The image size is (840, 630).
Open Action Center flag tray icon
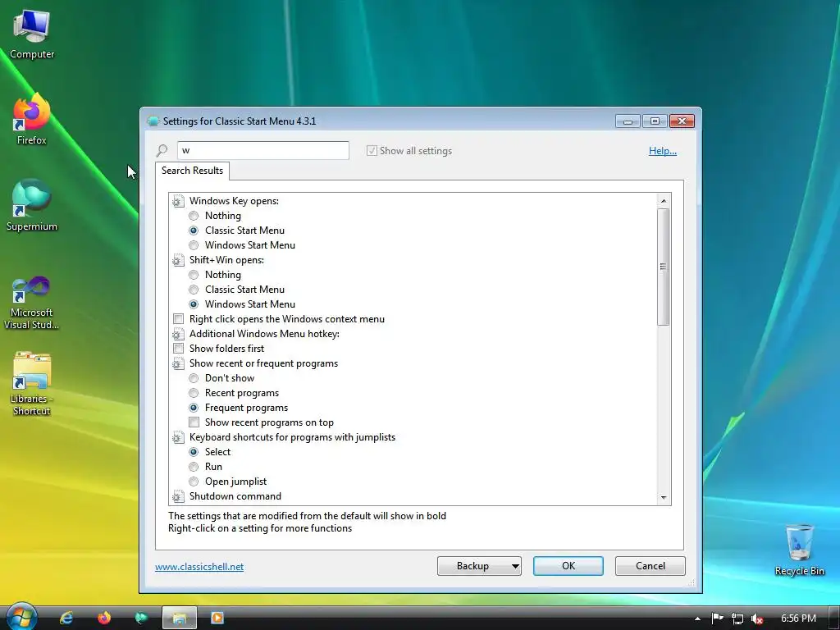[717, 619]
